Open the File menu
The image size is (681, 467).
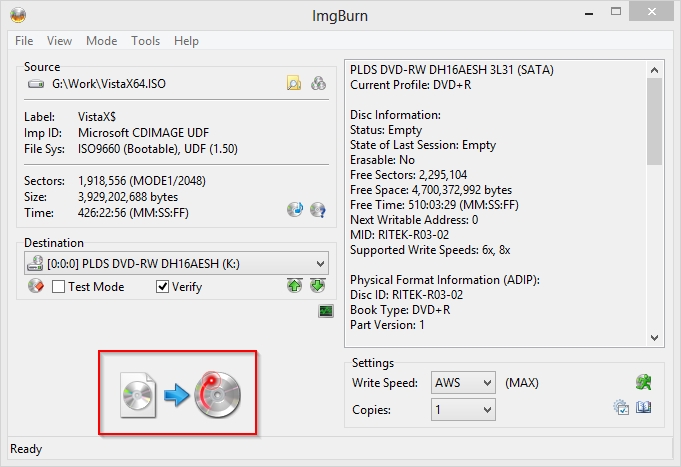[x=24, y=41]
